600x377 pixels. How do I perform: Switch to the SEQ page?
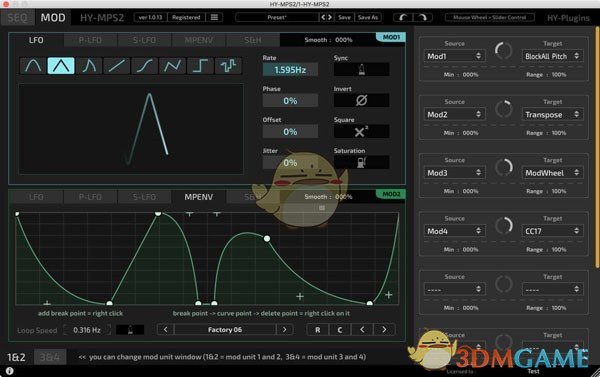(x=17, y=18)
